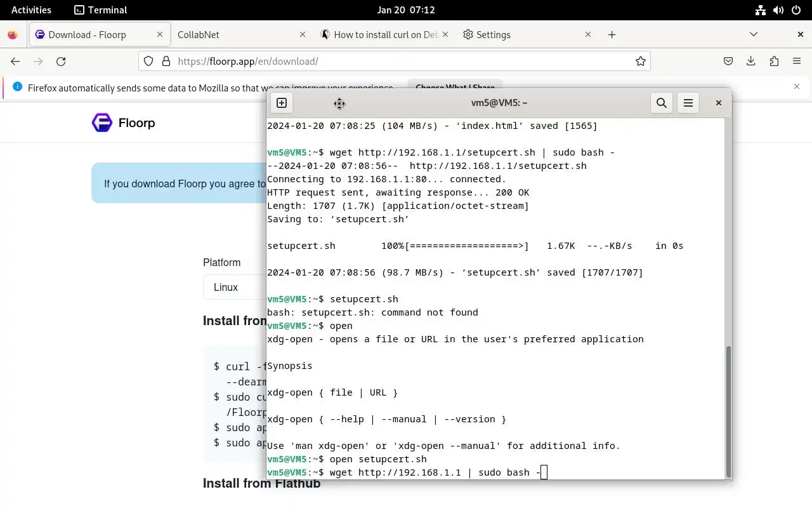The width and height of the screenshot is (812, 508).
Task: Close the Settings tab
Action: click(587, 34)
